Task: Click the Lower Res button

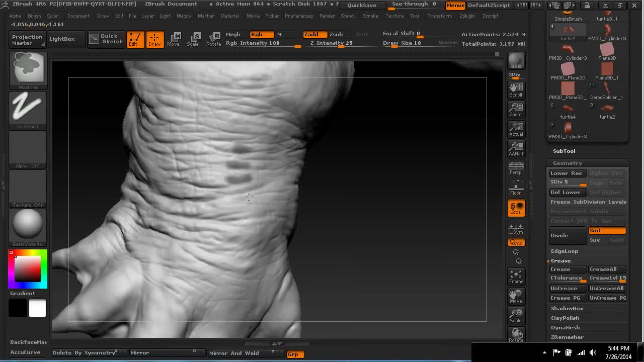Action: [x=568, y=173]
